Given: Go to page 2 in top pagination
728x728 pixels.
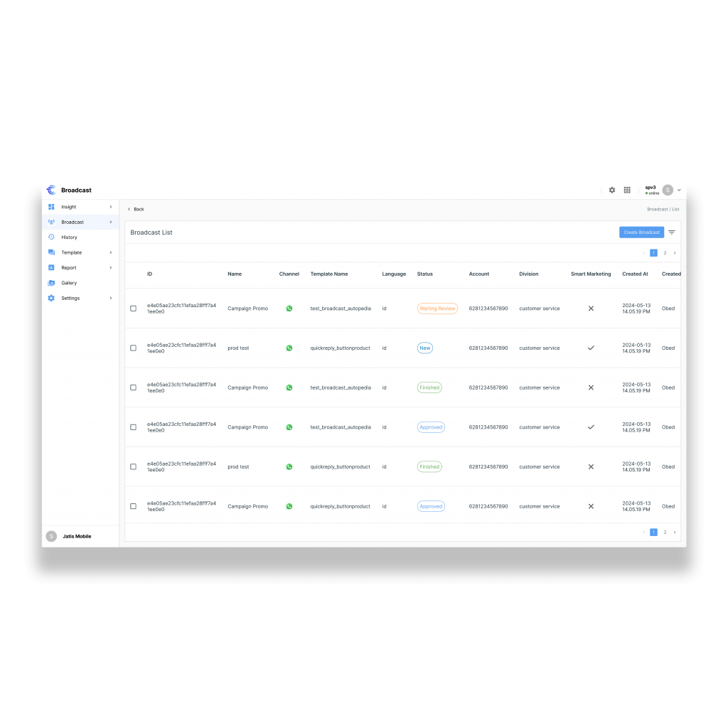Looking at the screenshot, I should (x=665, y=253).
